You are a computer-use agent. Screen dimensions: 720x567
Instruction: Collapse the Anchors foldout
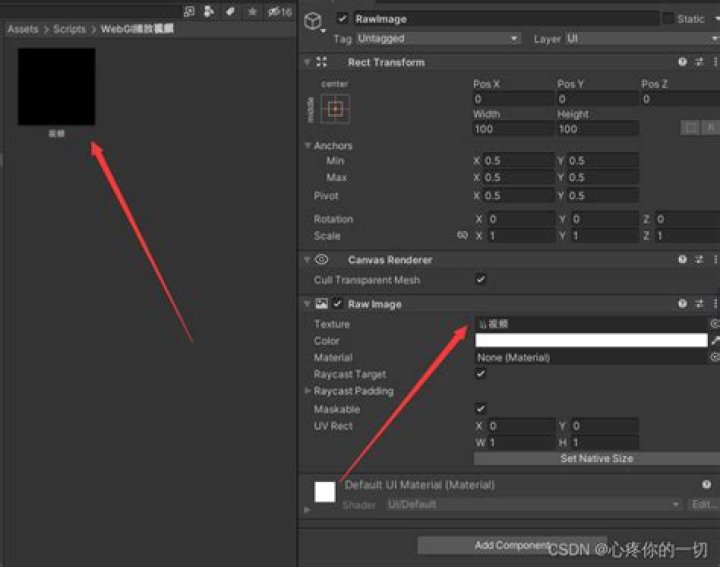(x=308, y=146)
